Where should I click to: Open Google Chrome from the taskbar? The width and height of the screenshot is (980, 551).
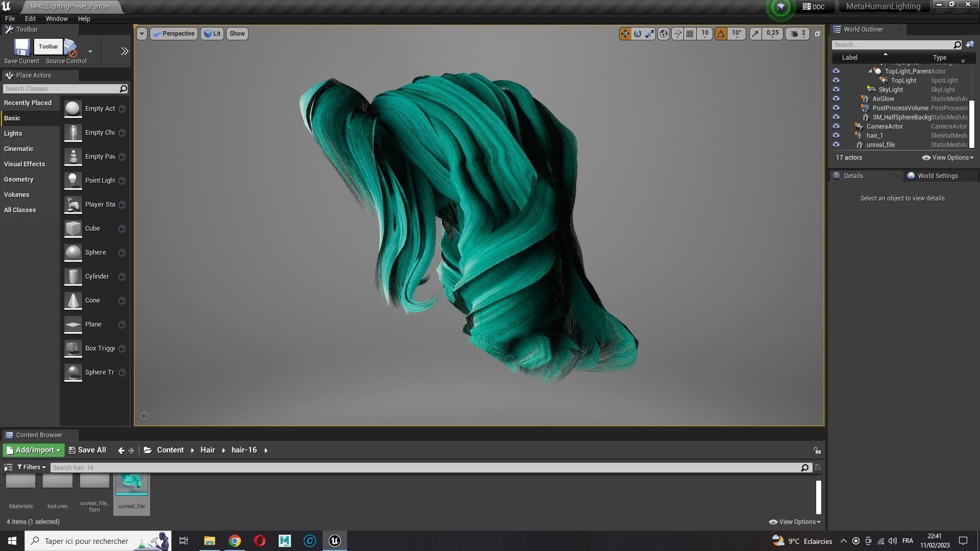tap(234, 541)
